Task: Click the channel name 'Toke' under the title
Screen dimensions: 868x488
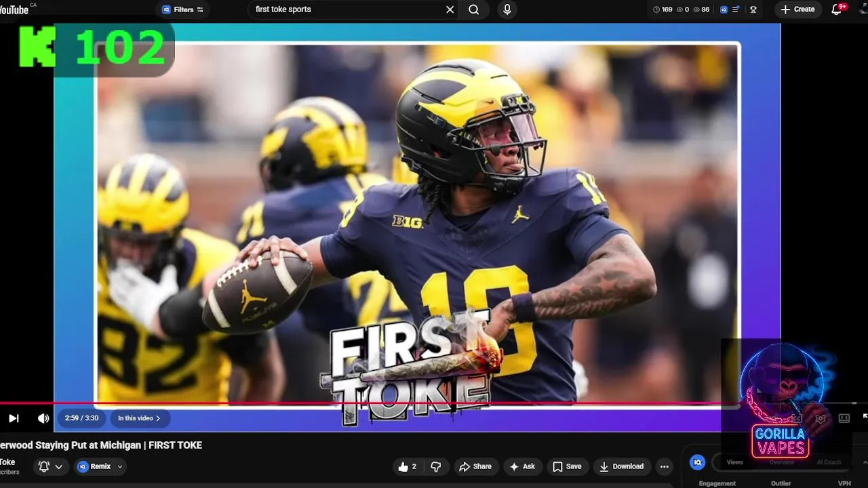Action: [7, 462]
